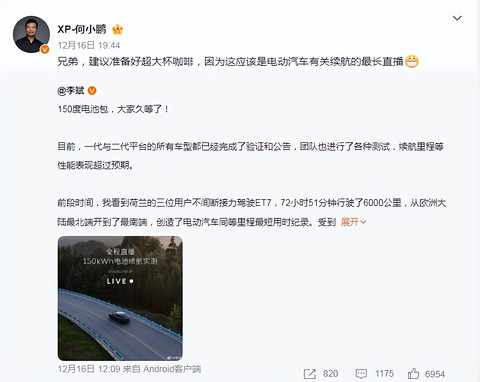Open the post options chevron menu
This screenshot has width=480, height=382.
[x=457, y=18]
